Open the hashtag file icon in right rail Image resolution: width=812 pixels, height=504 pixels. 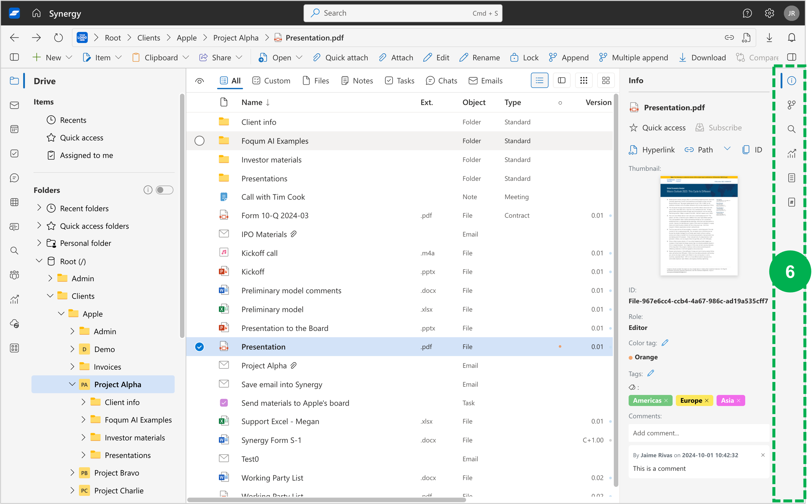(791, 202)
